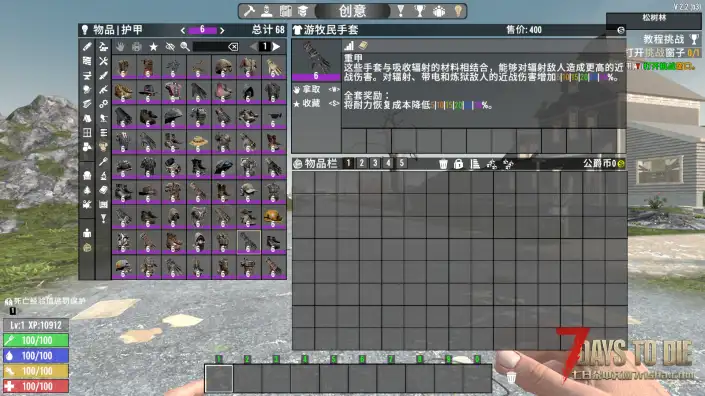This screenshot has height=396, width=705.
Task: Click the item search input field
Action: [x=210, y=46]
